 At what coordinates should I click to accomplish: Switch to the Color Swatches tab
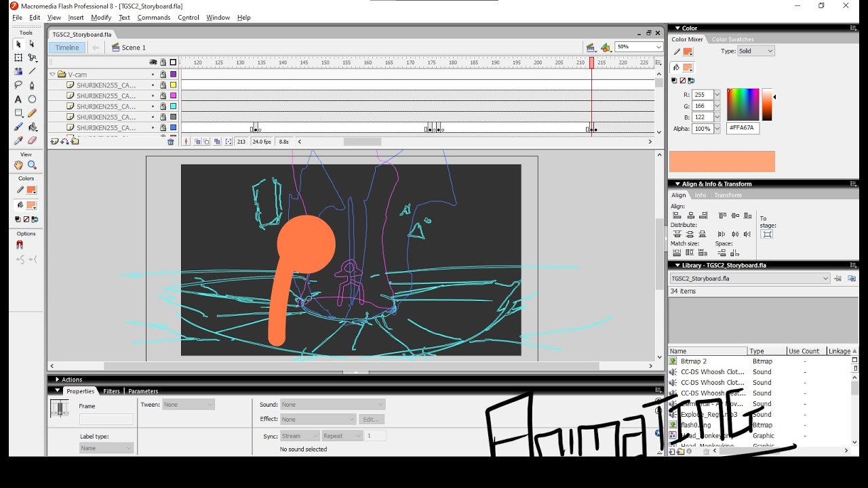[732, 39]
